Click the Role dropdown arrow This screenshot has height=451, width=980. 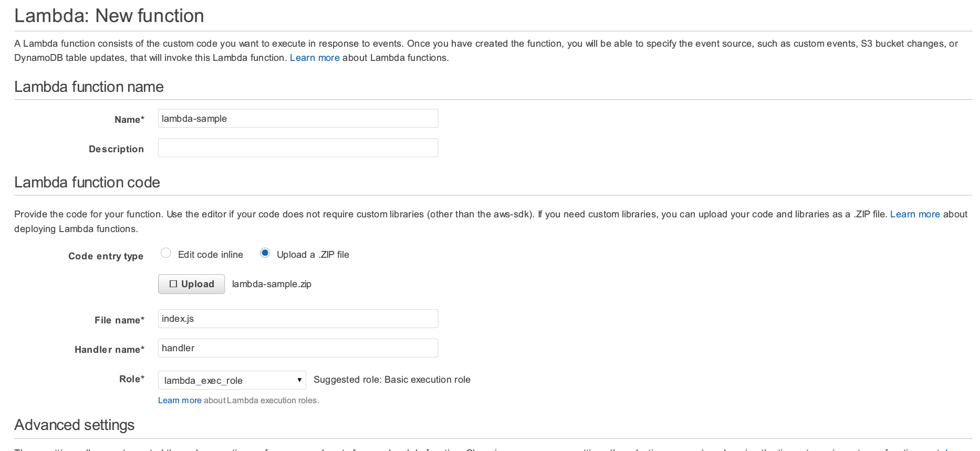coord(298,380)
